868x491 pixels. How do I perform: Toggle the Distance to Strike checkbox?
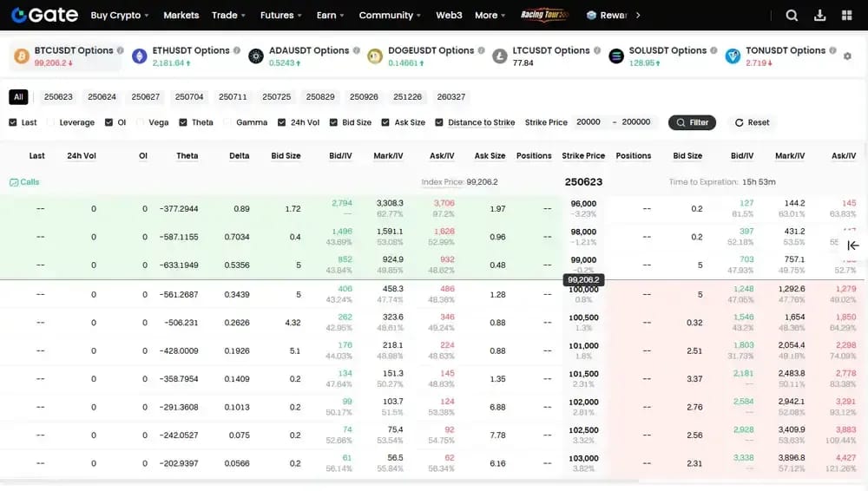[x=439, y=122]
